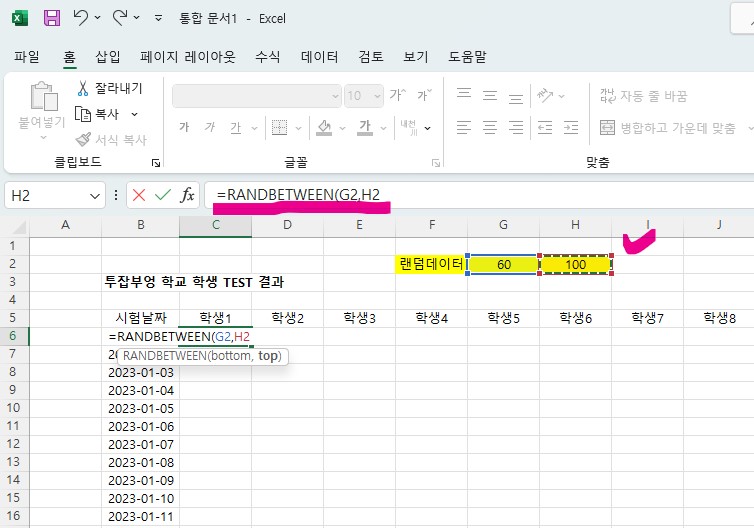This screenshot has height=528, width=754.
Task: Click cell H2 containing 100
Action: coord(576,264)
